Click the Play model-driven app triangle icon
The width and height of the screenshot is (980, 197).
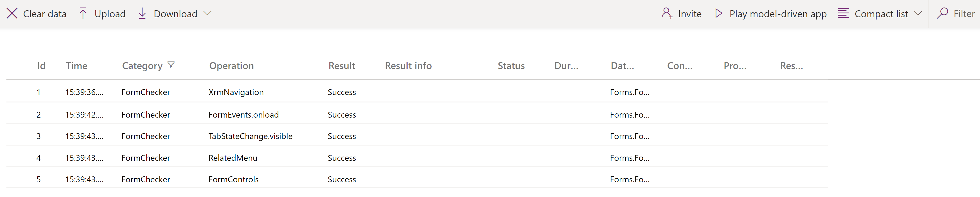(719, 13)
